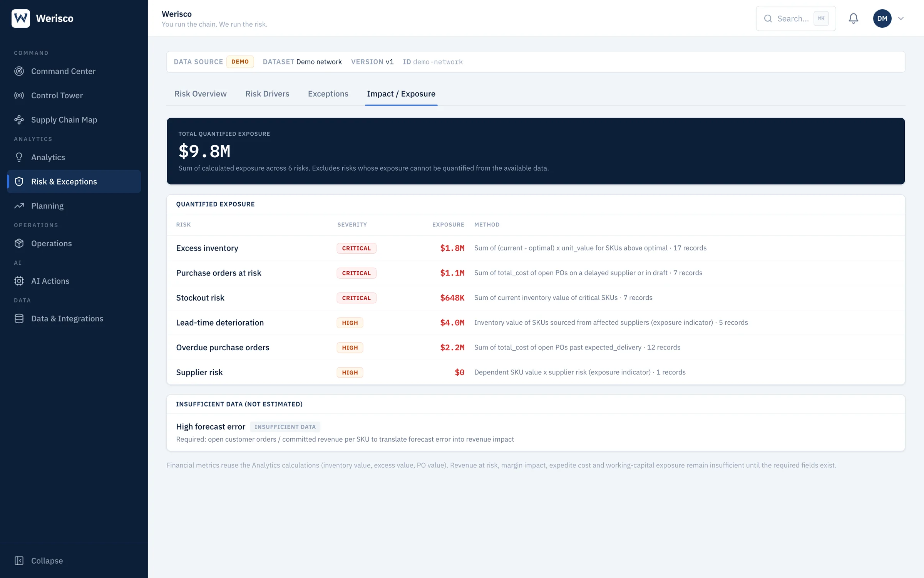Click the Collapse label in sidebar
Image resolution: width=924 pixels, height=578 pixels.
[47, 561]
